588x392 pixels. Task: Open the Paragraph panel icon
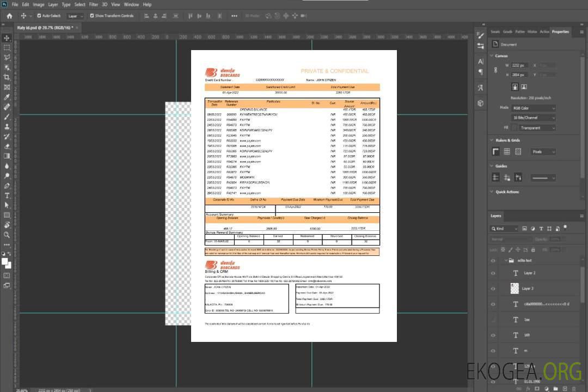pos(481,72)
